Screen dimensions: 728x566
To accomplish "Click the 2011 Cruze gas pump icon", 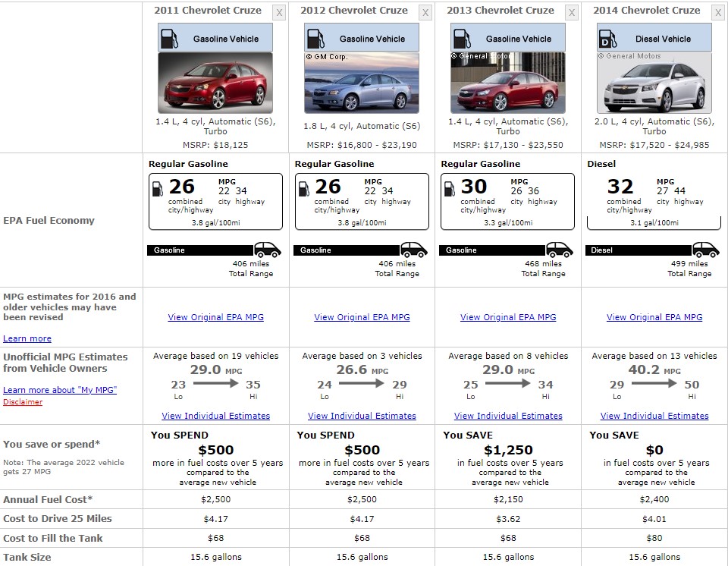I will tap(169, 39).
